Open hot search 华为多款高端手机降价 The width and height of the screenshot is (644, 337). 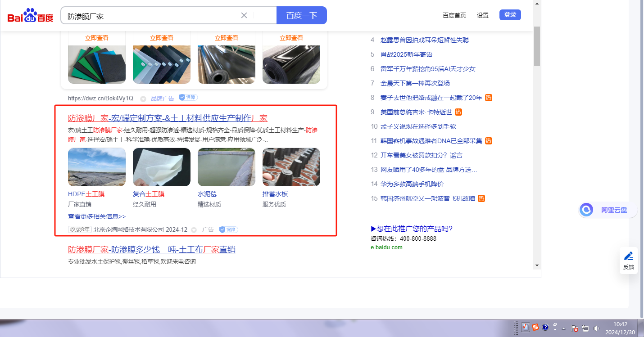pyautogui.click(x=412, y=184)
